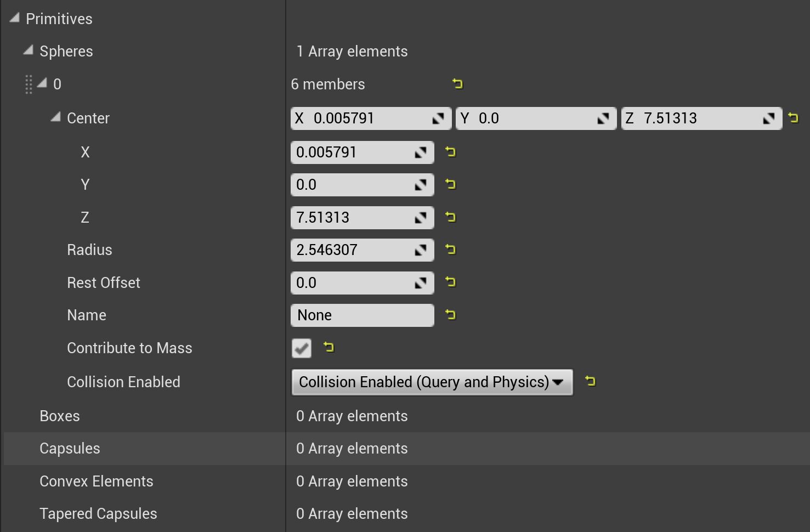
Task: Collapse the Primitives section
Action: (15, 19)
